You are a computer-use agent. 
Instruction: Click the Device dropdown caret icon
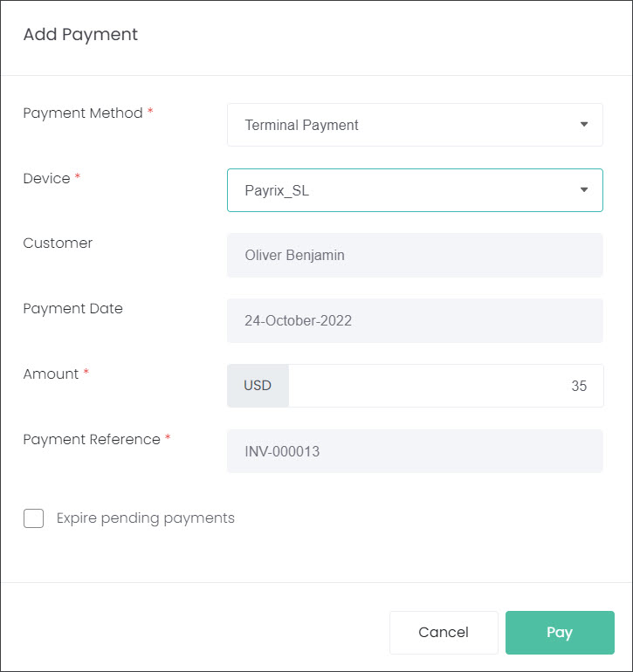tap(584, 190)
